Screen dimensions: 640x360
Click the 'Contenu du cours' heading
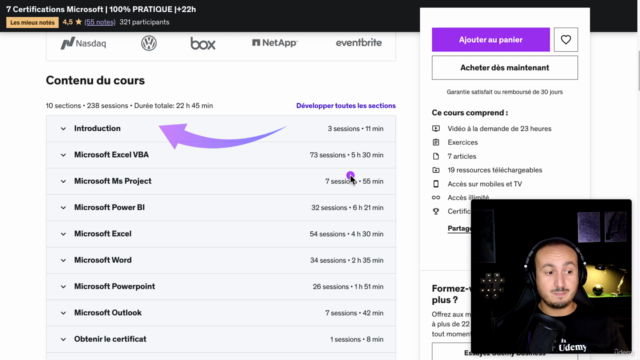pyautogui.click(x=95, y=80)
